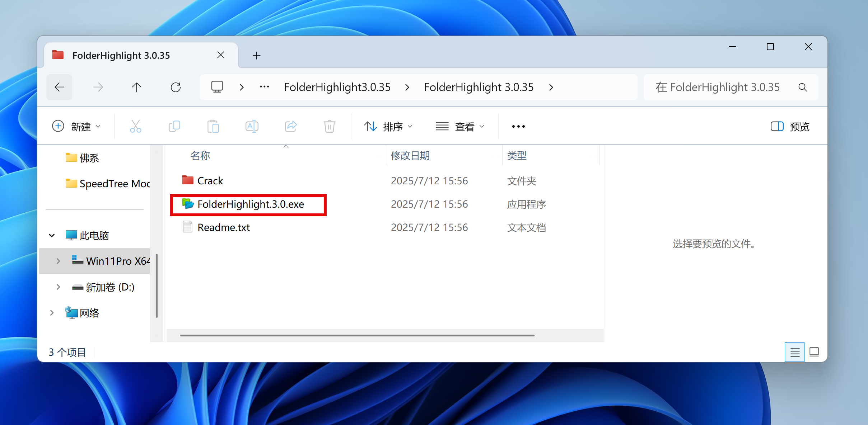Click the Cut scissors icon
Screen dimensions: 868x425
pyautogui.click(x=135, y=126)
